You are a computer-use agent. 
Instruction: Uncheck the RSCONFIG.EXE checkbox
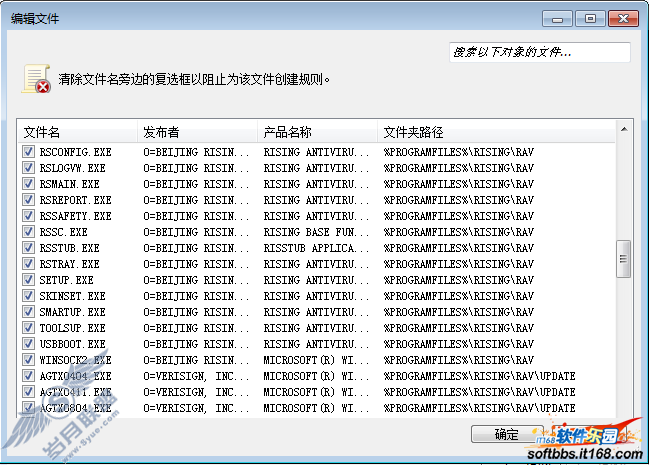click(28, 152)
